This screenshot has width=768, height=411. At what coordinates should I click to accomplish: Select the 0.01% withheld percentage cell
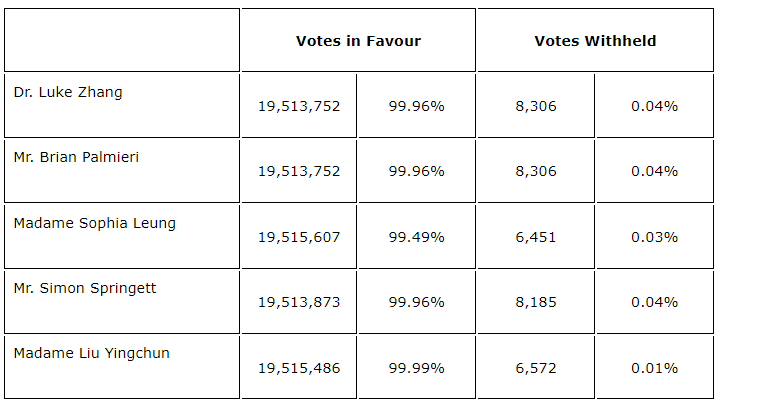[x=654, y=368]
